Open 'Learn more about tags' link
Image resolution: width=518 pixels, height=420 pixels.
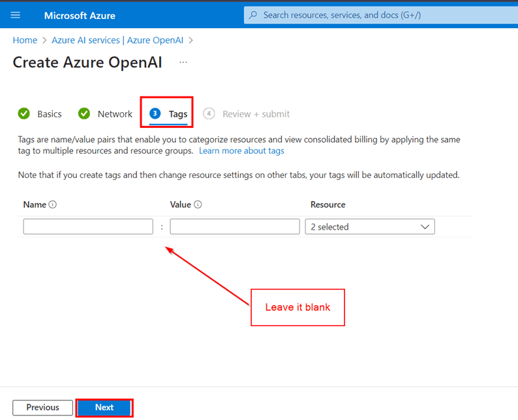coord(241,151)
